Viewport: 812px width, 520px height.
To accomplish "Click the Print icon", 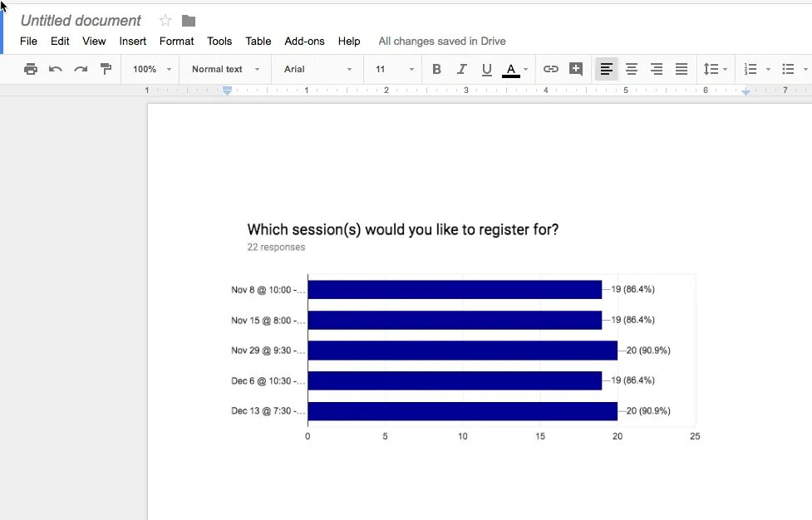I will coord(31,69).
